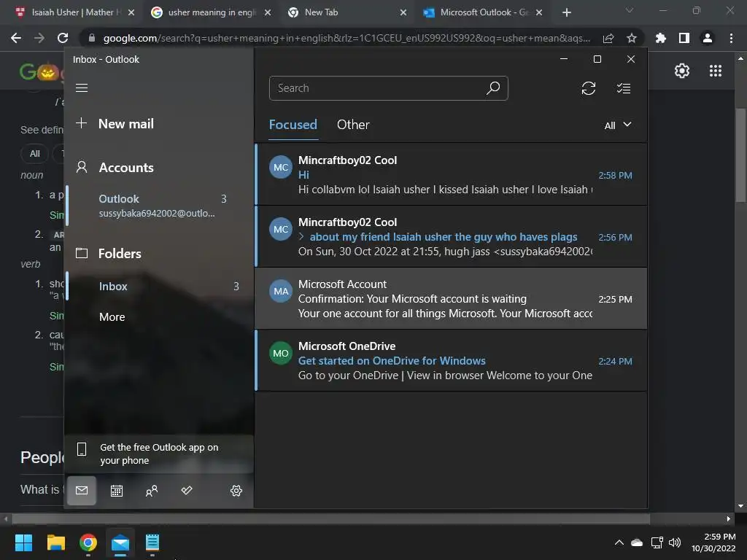Viewport: 747px width, 560px height.
Task: Click the search magnifier icon
Action: pyautogui.click(x=493, y=88)
